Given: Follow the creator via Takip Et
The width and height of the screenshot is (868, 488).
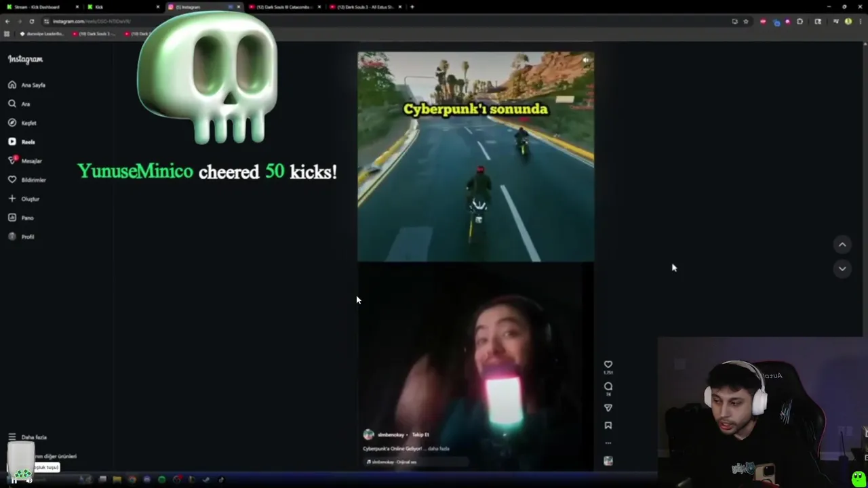Looking at the screenshot, I should click(x=420, y=434).
